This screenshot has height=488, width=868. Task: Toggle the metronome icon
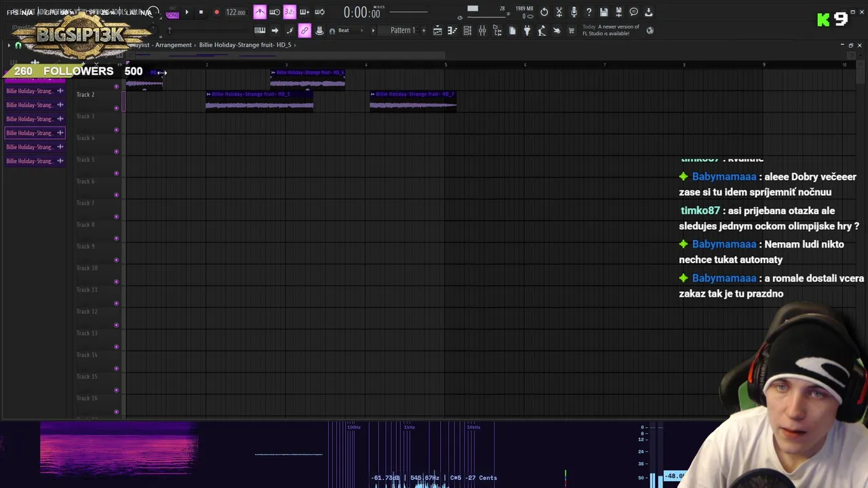[260, 12]
